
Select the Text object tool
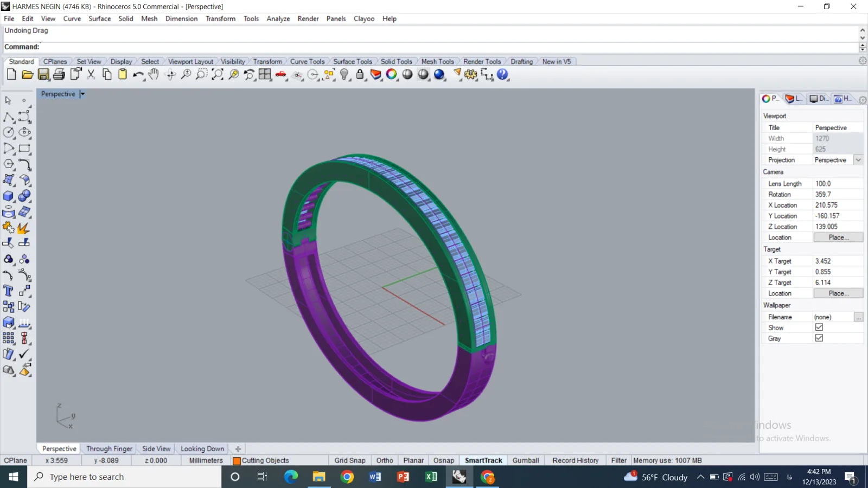(9, 291)
